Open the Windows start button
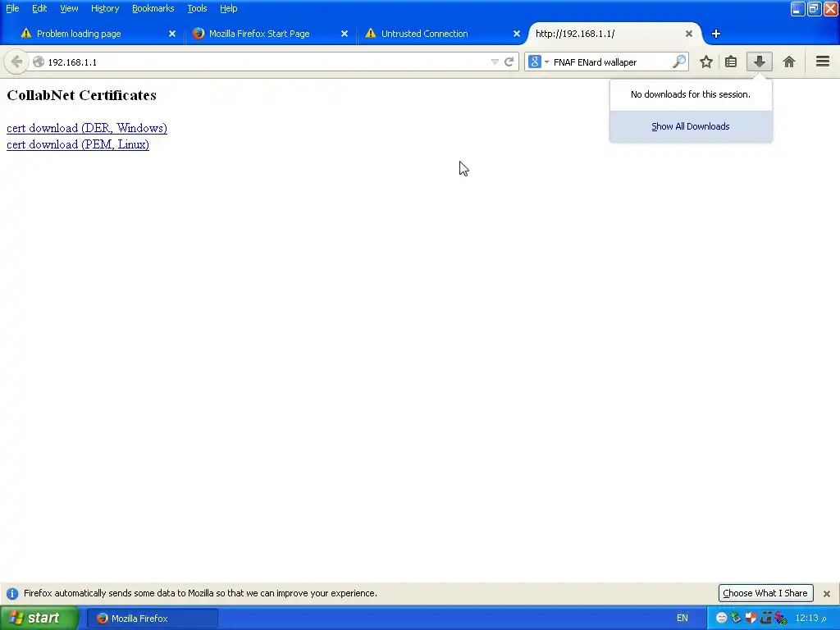The height and width of the screenshot is (630, 840). (39, 618)
